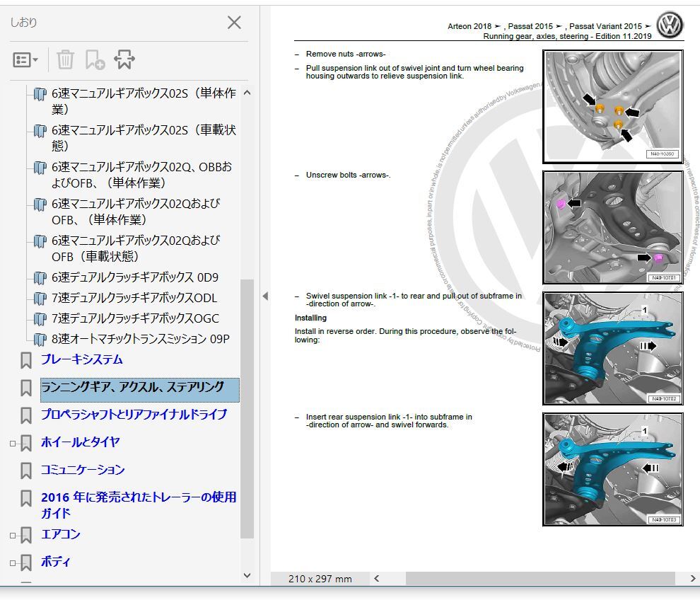700x600 pixels.
Task: Expand the エアコン bookmark node
Action: (13, 536)
